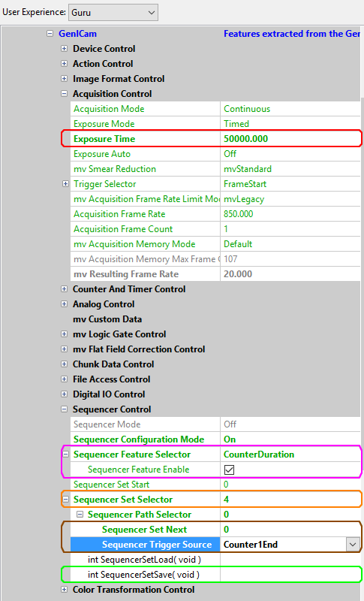Select the Exposure Time value field
The width and height of the screenshot is (364, 601).
[x=291, y=139]
